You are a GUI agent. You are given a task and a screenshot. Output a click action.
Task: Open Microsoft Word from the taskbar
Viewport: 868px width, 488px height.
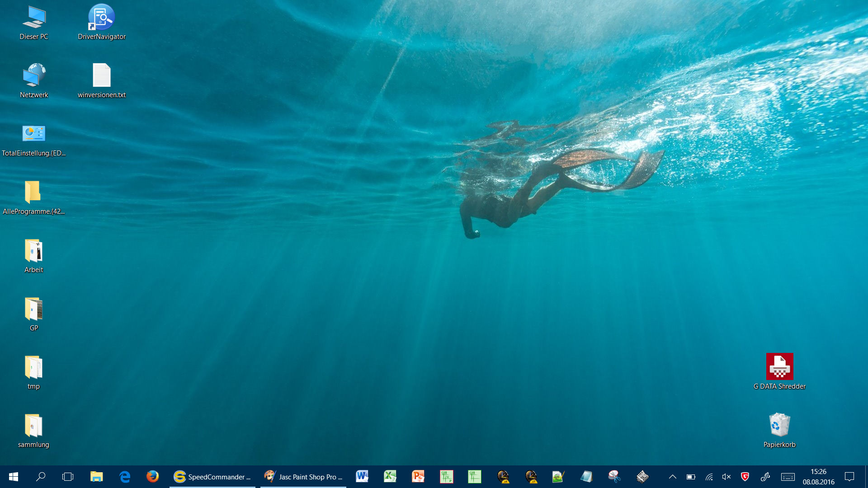(362, 477)
